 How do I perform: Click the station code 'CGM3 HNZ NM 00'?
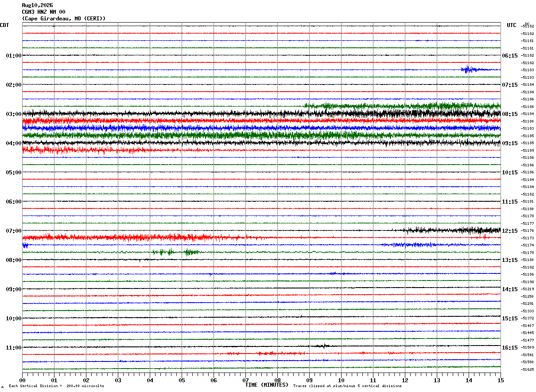pos(43,12)
